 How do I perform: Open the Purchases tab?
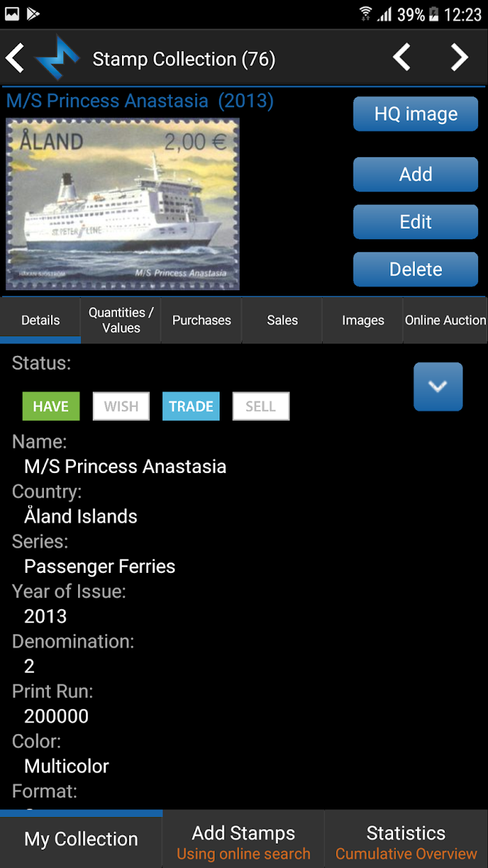[x=201, y=320]
